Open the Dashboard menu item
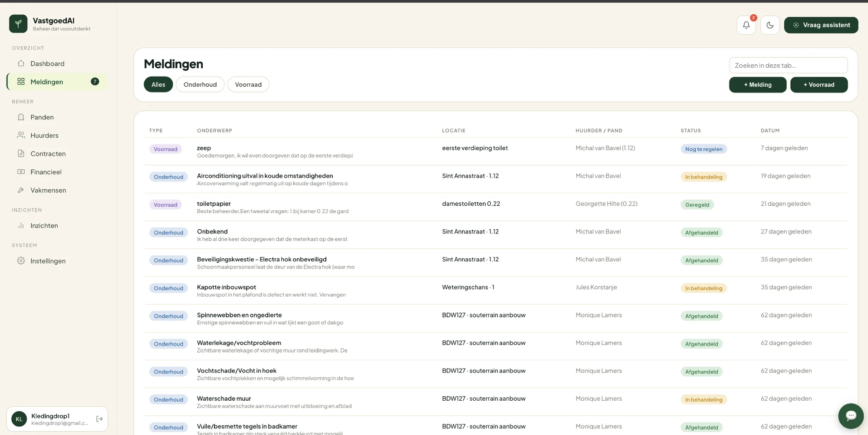The width and height of the screenshot is (868, 435). 57,63
